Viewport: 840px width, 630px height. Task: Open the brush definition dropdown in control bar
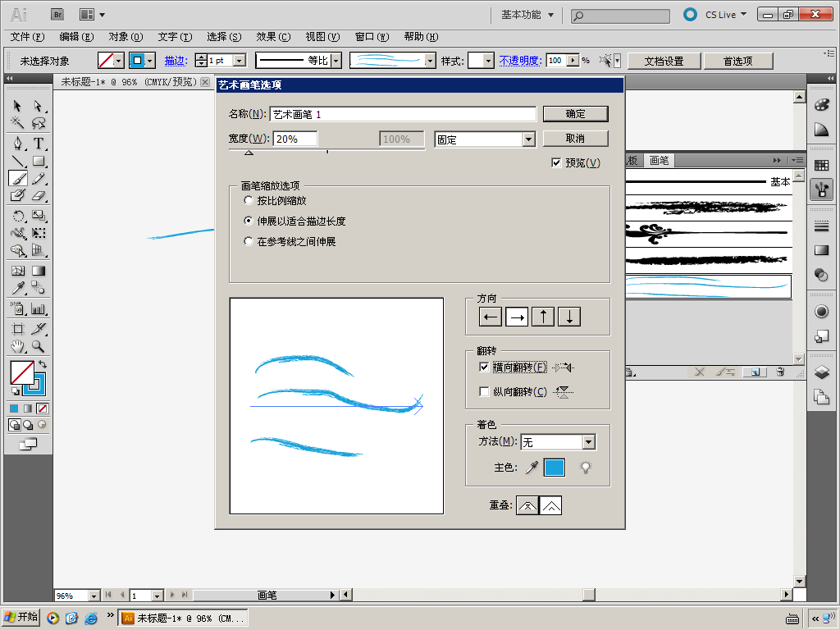[x=430, y=61]
